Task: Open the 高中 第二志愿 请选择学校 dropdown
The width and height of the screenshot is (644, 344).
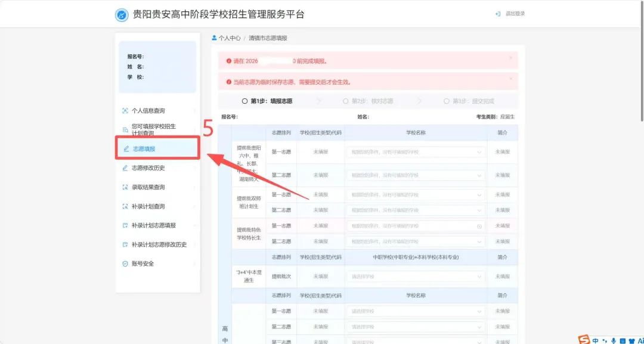Action: pyautogui.click(x=416, y=327)
